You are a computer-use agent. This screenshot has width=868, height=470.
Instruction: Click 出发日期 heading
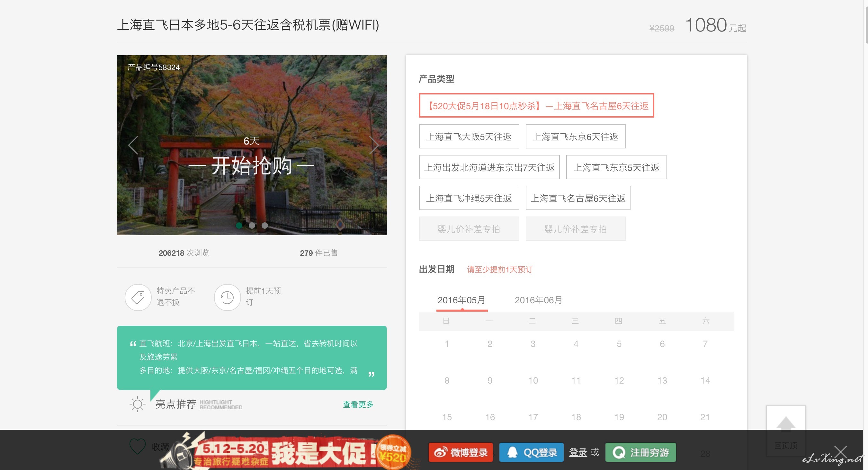click(436, 269)
